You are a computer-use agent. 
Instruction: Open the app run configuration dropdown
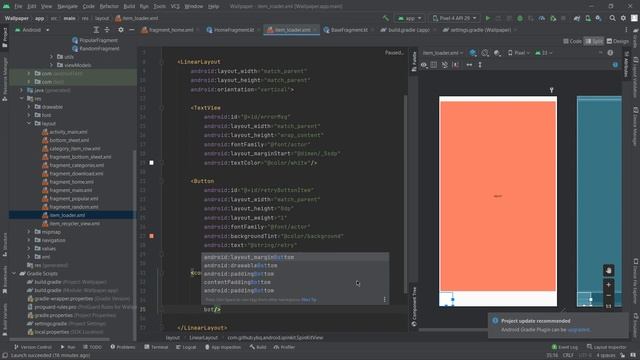(409, 18)
